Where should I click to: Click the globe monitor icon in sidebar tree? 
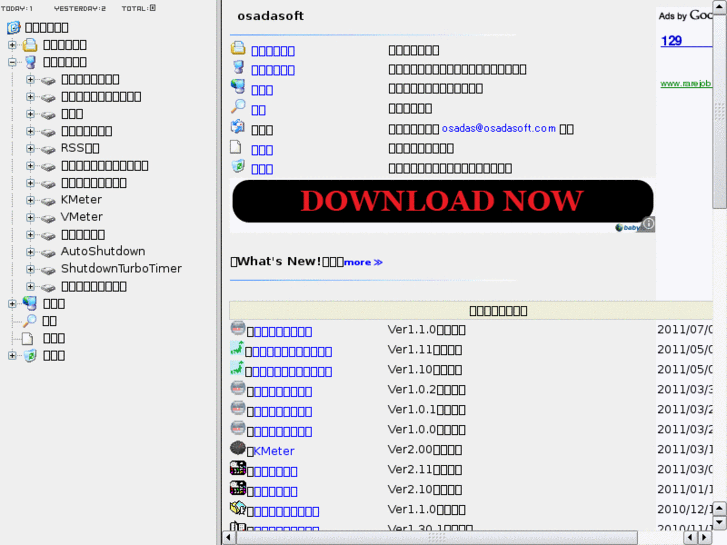(30, 303)
